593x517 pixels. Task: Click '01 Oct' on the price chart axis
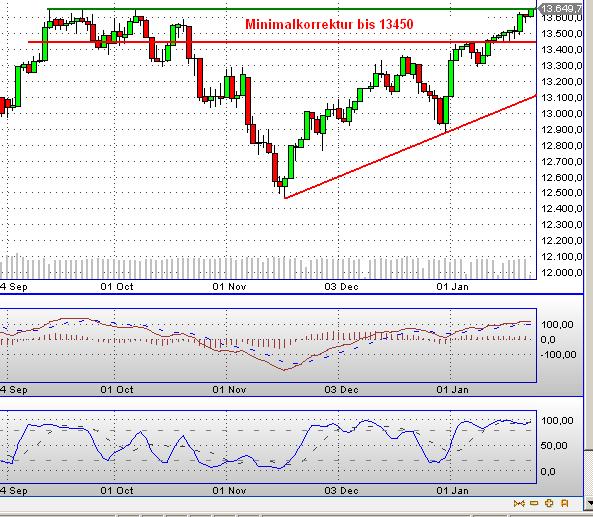pyautogui.click(x=117, y=287)
